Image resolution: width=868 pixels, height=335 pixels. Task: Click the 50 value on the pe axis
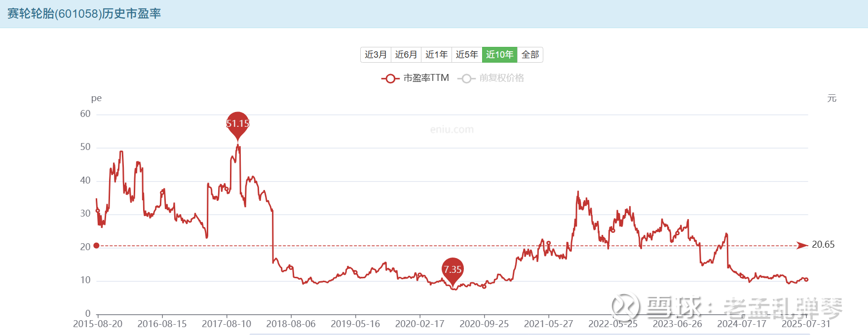pos(85,147)
